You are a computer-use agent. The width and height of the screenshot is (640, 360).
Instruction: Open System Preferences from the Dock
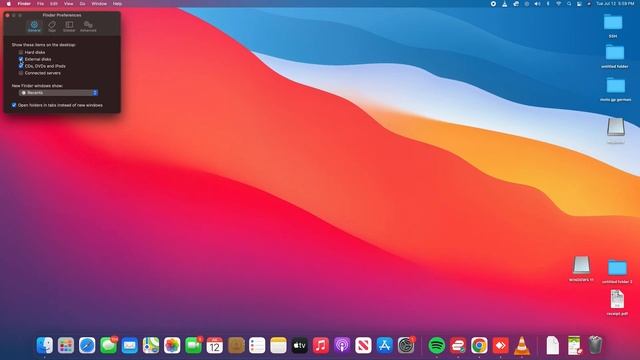coord(406,345)
